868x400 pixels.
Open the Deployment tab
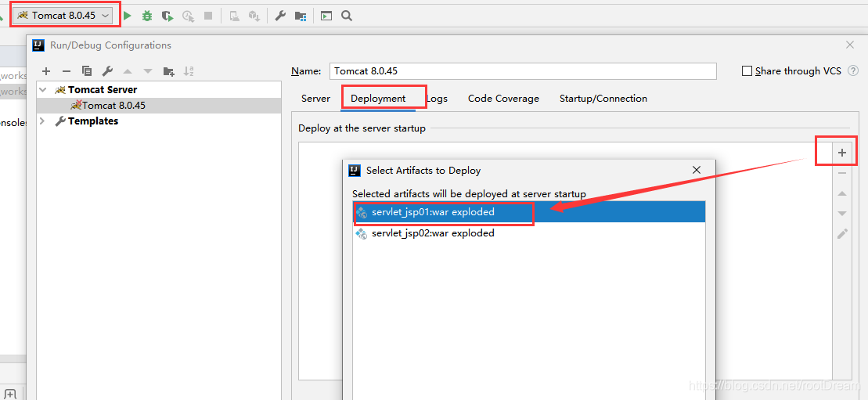pyautogui.click(x=378, y=99)
